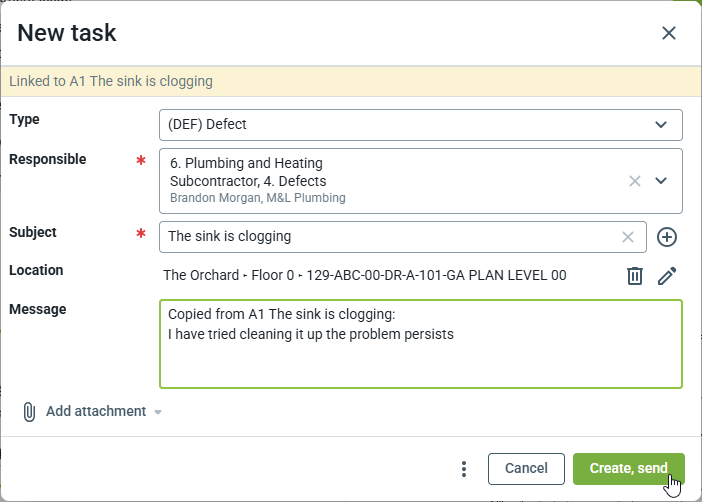Expand the Responsible dropdown chevron
This screenshot has width=702, height=502.
(x=660, y=181)
